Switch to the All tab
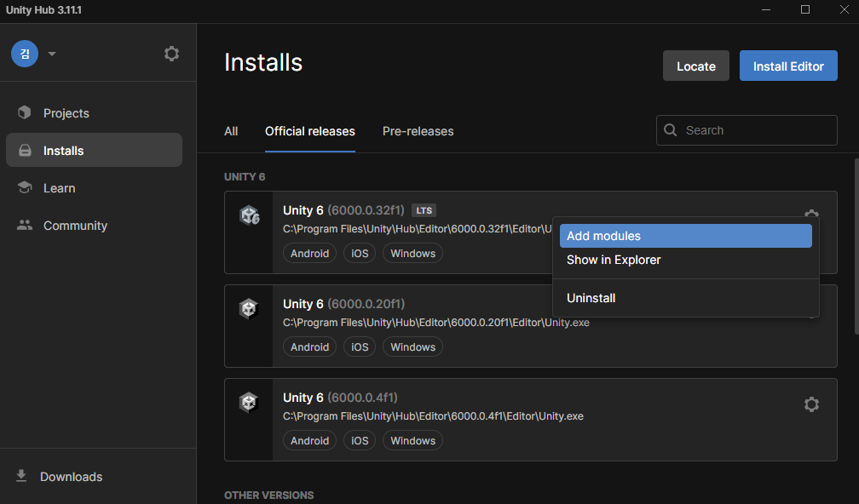The image size is (859, 504). click(x=231, y=131)
